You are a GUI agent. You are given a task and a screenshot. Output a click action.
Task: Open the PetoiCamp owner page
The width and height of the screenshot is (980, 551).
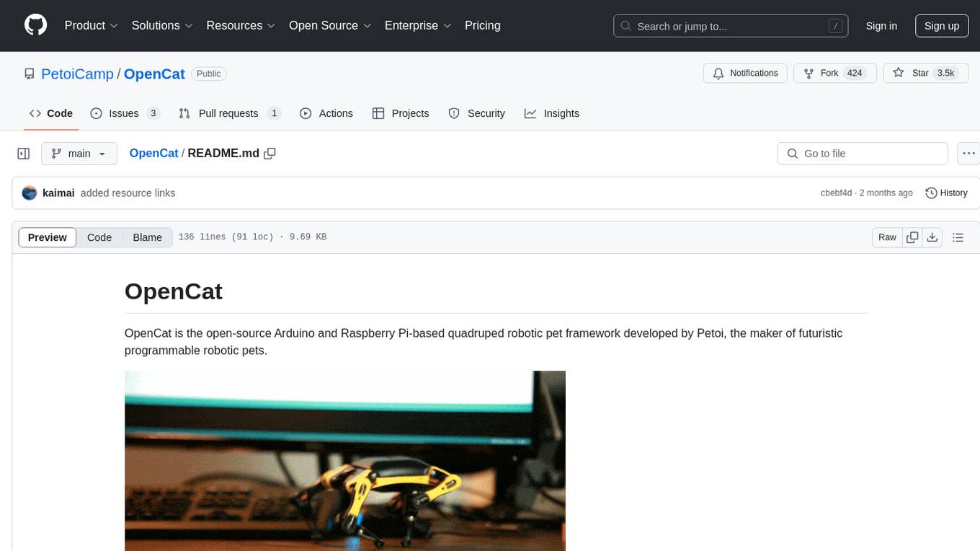pos(77,74)
